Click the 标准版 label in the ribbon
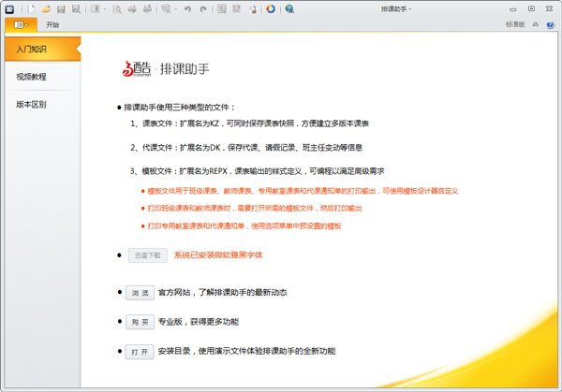Viewport: 562px width, 392px height. pyautogui.click(x=515, y=24)
